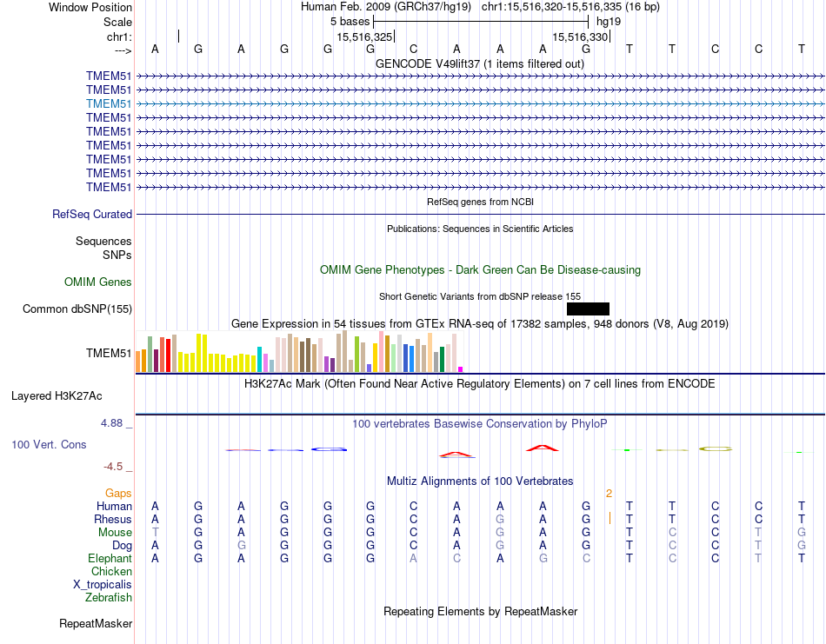The width and height of the screenshot is (826, 644).
Task: Open the H3K27Ac Mark ENCODE track title
Action: (x=480, y=383)
